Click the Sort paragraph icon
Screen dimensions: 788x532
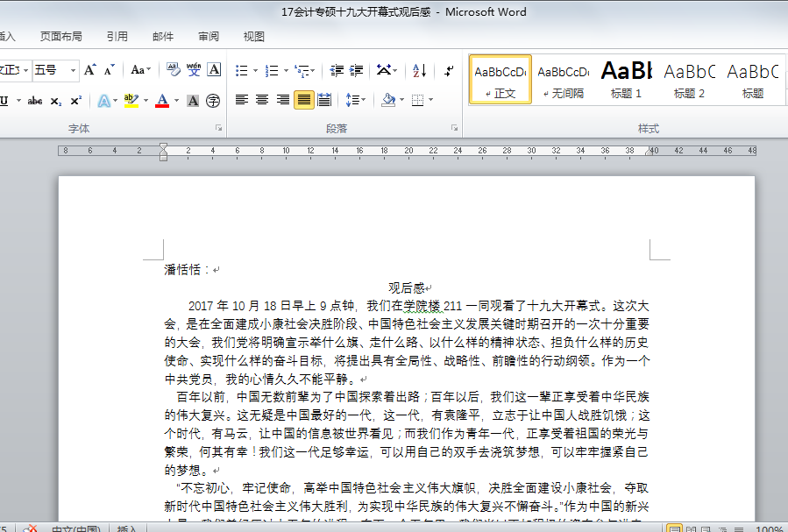point(419,70)
